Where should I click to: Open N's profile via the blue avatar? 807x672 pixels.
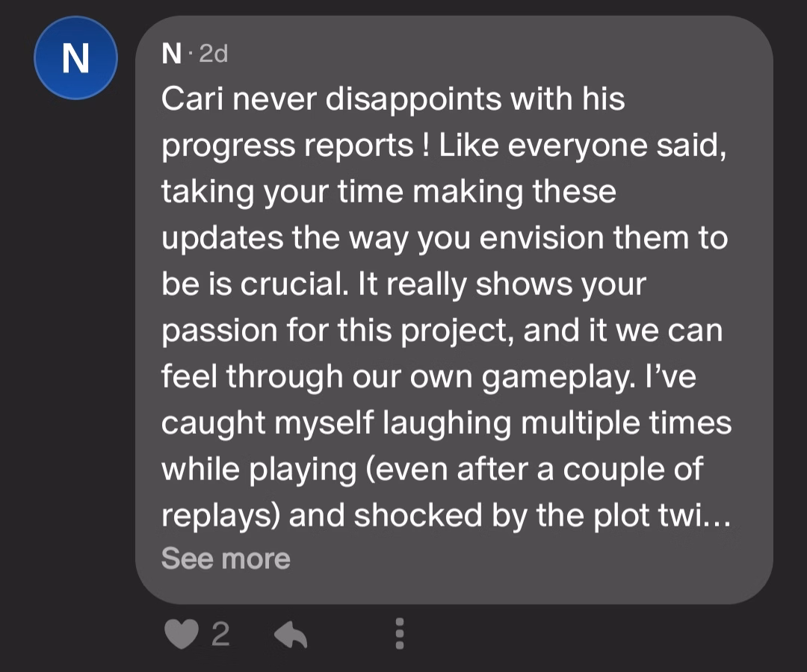click(75, 59)
